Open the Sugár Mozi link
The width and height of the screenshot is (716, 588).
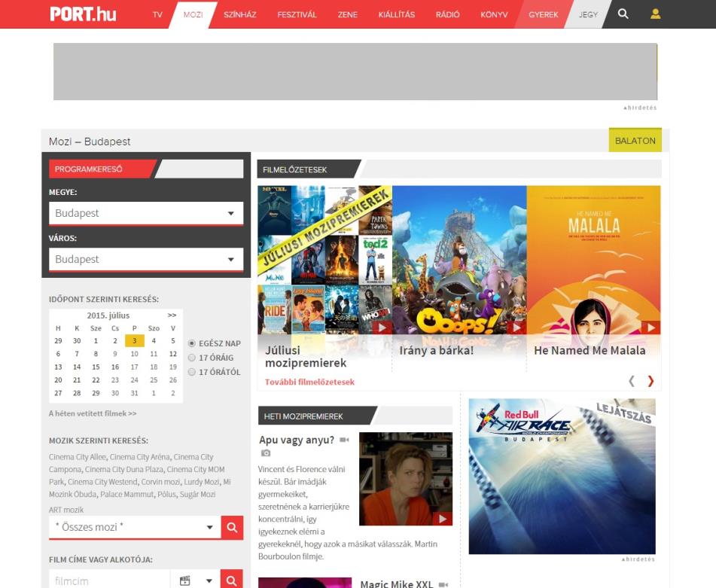[x=198, y=495]
